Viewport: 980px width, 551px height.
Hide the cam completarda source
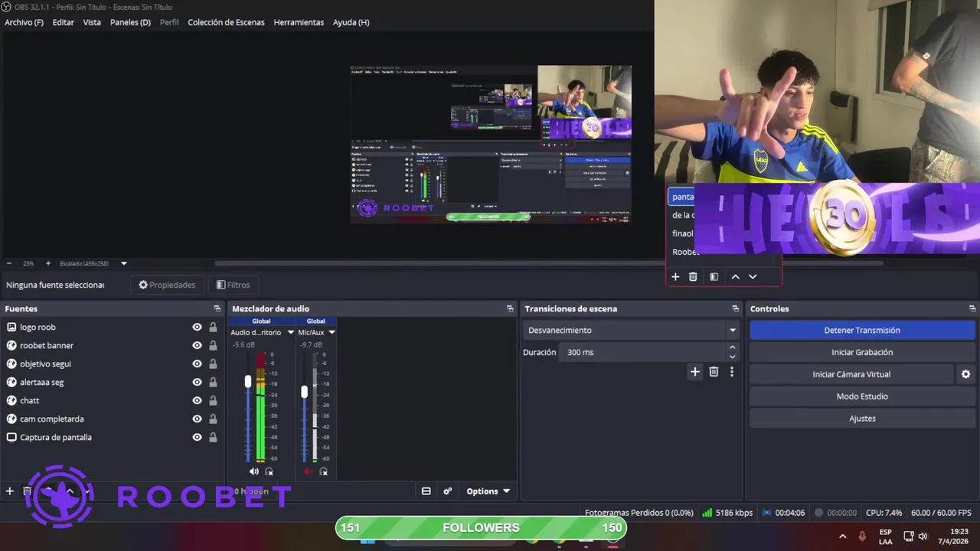197,419
